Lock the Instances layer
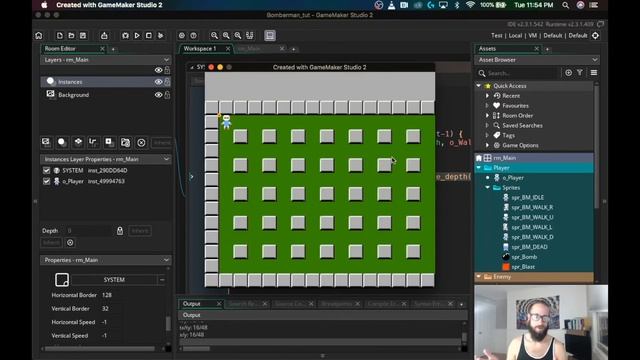Image resolution: width=640 pixels, height=360 pixels. pos(167,82)
